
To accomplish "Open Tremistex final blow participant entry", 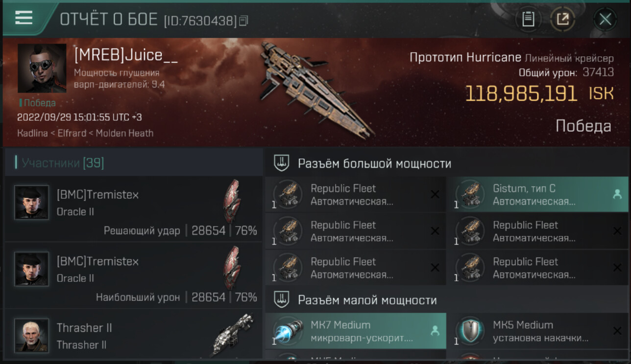I will (134, 209).
